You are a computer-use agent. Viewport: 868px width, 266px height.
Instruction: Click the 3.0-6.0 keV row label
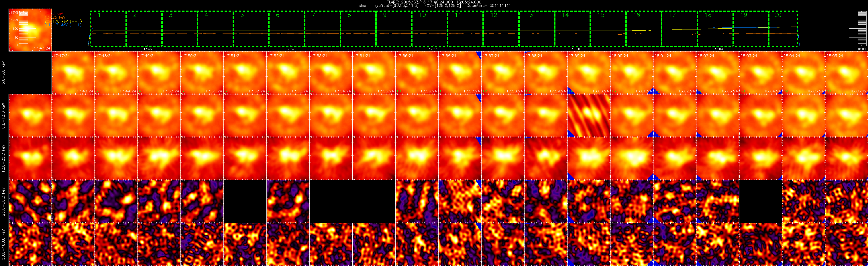pyautogui.click(x=3, y=73)
